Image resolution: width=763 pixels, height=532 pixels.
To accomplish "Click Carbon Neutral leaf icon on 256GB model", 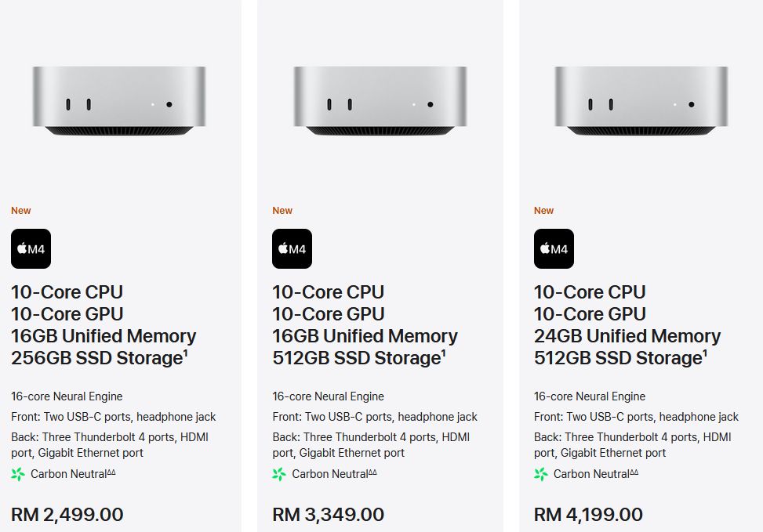I will [18, 474].
